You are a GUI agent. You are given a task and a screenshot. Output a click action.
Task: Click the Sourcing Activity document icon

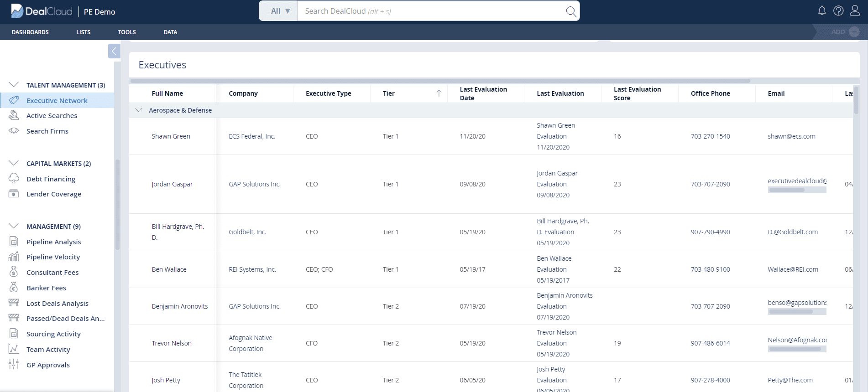pyautogui.click(x=14, y=334)
